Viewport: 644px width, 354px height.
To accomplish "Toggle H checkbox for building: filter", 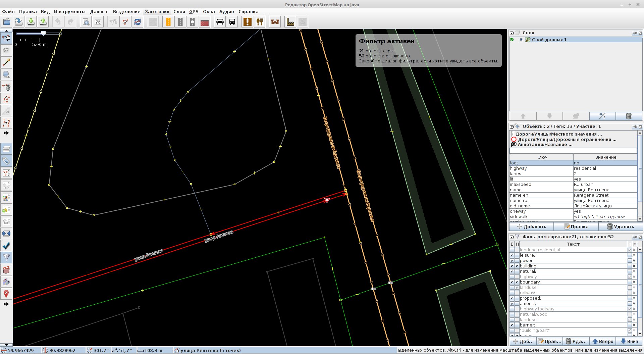I will coord(517,266).
